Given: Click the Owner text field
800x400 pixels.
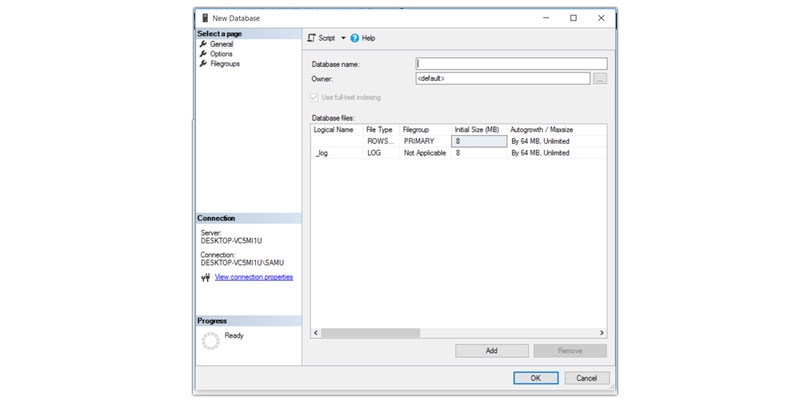Looking at the screenshot, I should tap(503, 79).
